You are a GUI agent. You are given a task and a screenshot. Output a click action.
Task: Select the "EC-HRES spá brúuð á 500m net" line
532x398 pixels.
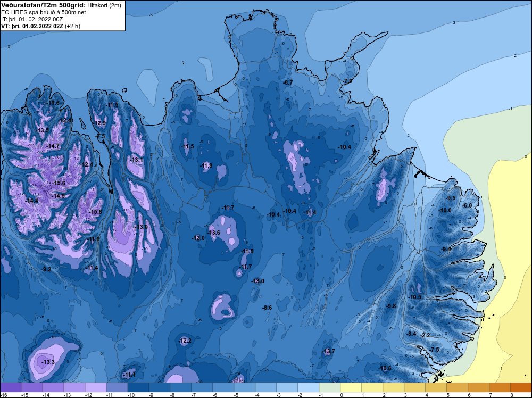click(44, 12)
